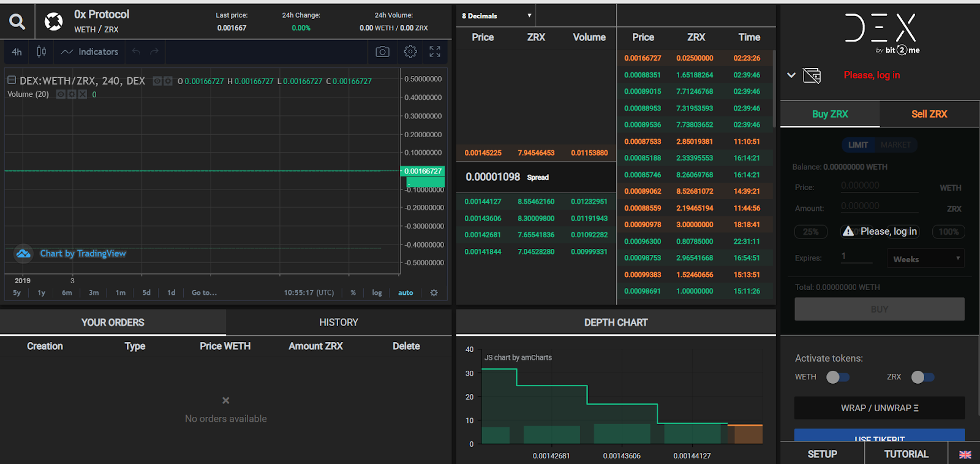Open the SETUP section
Screen dimensions: 980x464
pos(822,454)
